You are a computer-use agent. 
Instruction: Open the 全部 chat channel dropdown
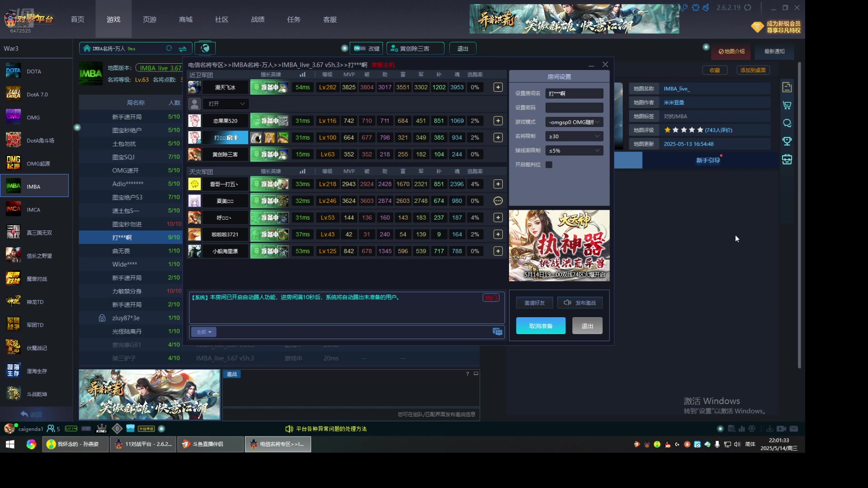pos(204,332)
